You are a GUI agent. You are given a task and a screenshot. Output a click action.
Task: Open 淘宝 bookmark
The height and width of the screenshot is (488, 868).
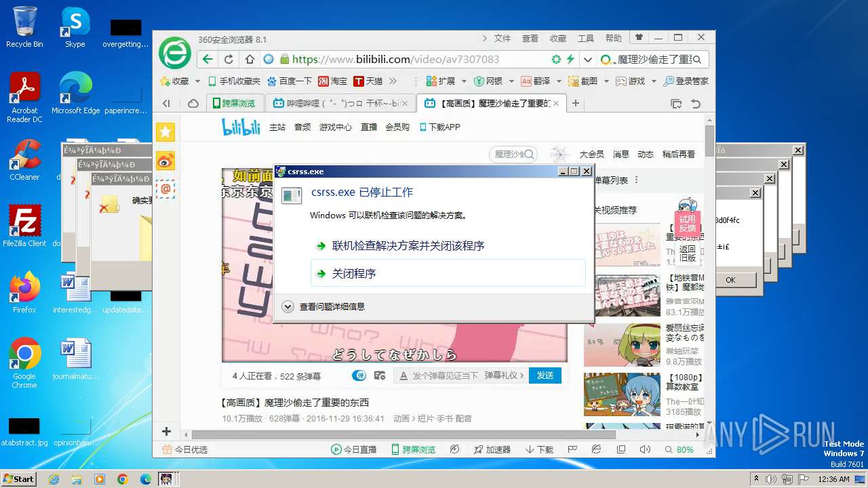click(x=333, y=81)
